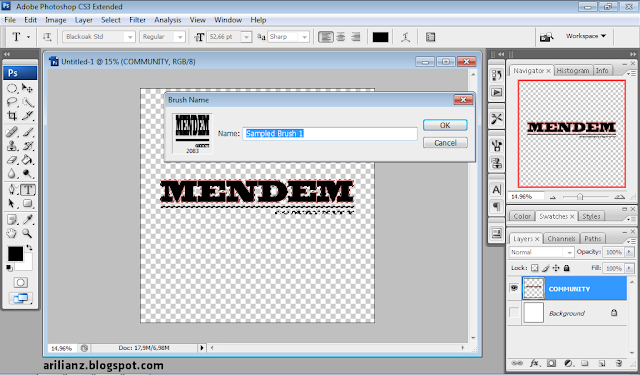The image size is (640, 375).
Task: Open the Layer menu
Action: point(83,20)
